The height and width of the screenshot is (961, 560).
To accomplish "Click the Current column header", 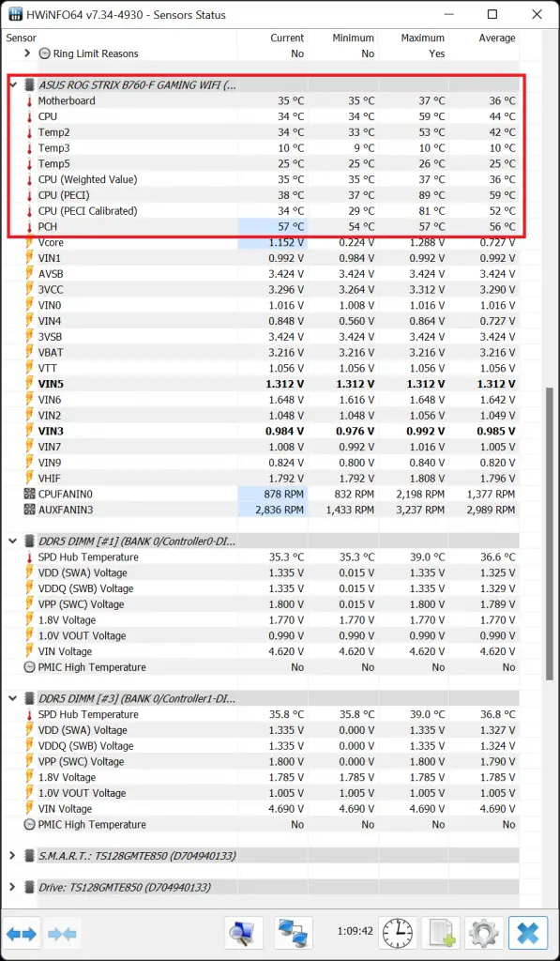I will (287, 38).
